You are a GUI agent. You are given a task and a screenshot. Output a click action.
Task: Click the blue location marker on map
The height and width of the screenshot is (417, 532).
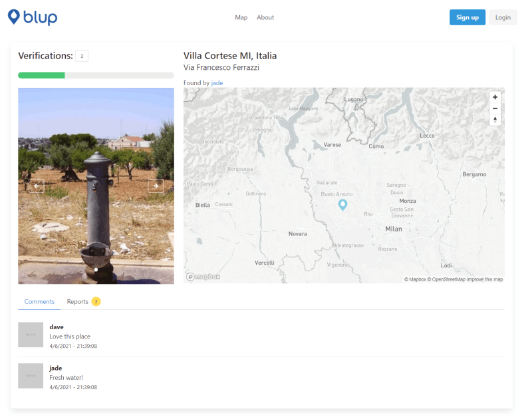343,204
